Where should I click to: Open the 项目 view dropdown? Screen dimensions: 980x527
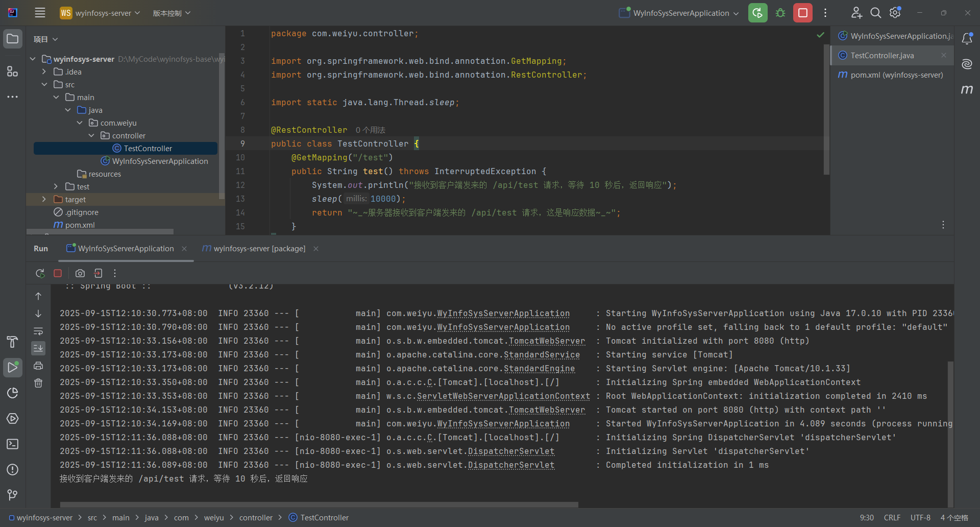point(45,39)
